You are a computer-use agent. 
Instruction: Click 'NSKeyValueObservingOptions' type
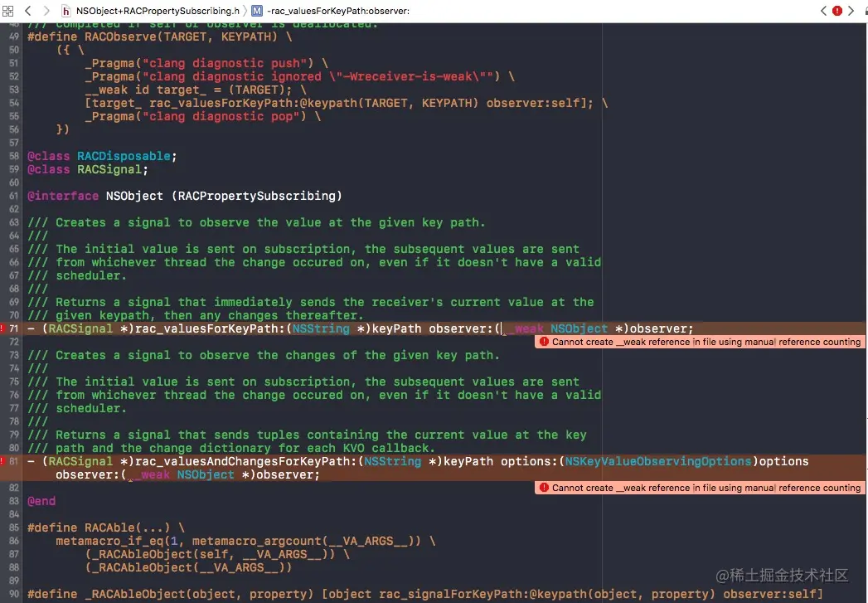coord(658,462)
